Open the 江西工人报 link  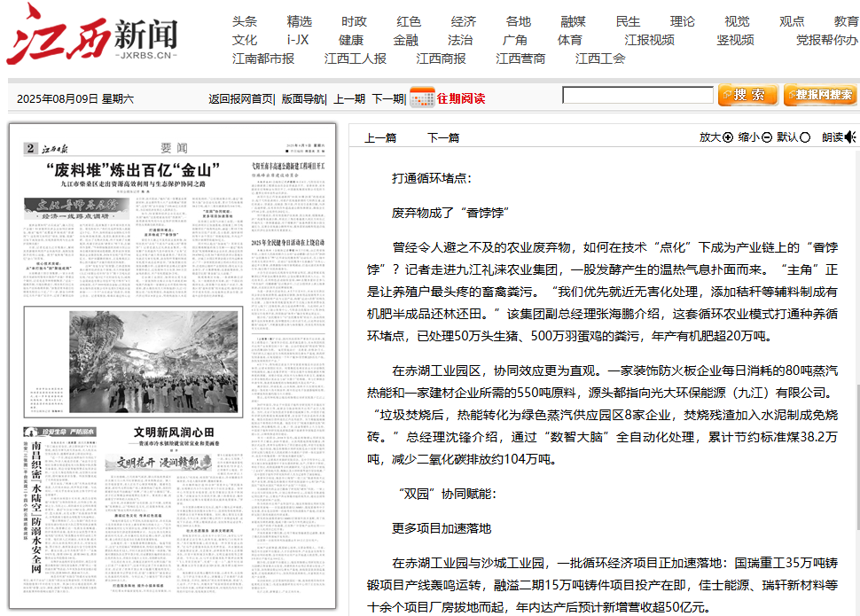tap(356, 58)
